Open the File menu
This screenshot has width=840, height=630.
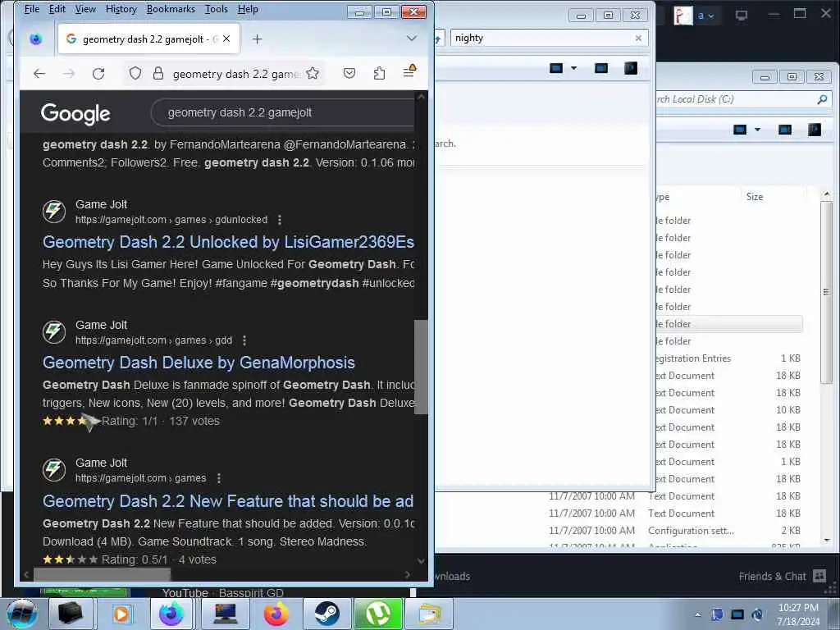(32, 9)
